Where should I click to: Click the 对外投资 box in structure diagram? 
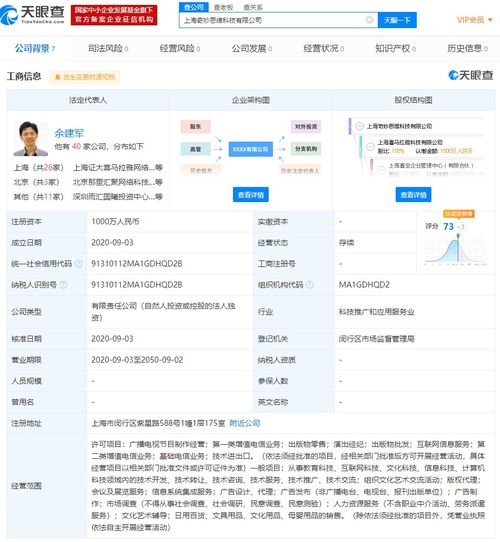coord(306,127)
